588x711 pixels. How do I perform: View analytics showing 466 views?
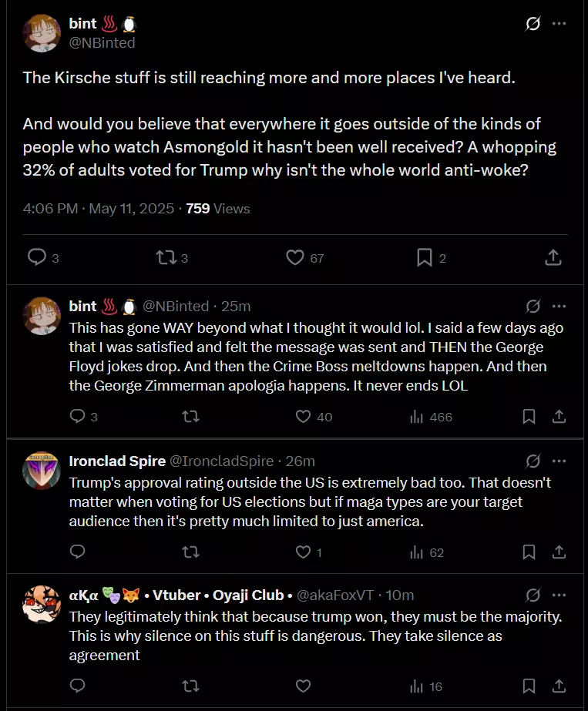click(x=431, y=417)
